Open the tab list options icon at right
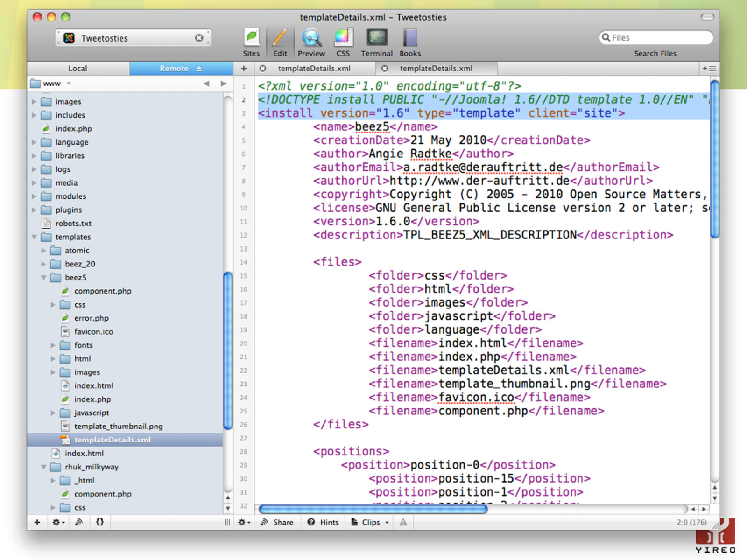The height and width of the screenshot is (560, 747). point(709,69)
